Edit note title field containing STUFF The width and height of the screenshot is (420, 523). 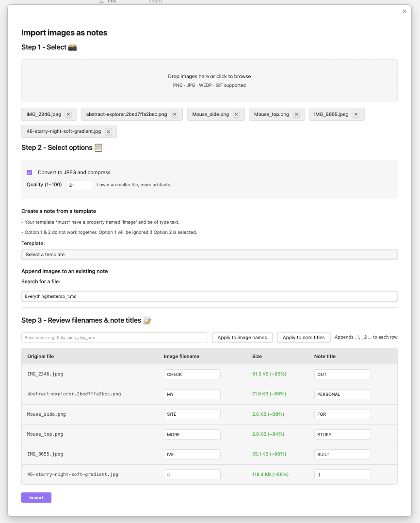click(342, 434)
